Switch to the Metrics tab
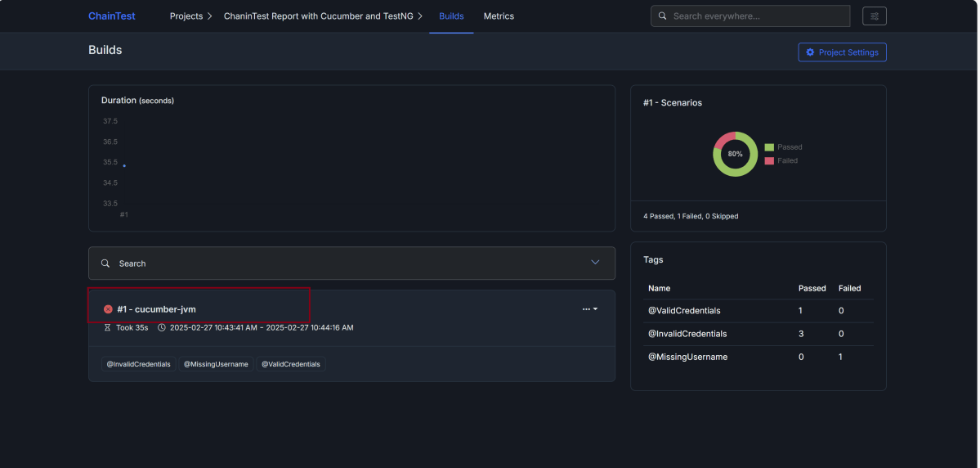The image size is (980, 468). (x=499, y=16)
